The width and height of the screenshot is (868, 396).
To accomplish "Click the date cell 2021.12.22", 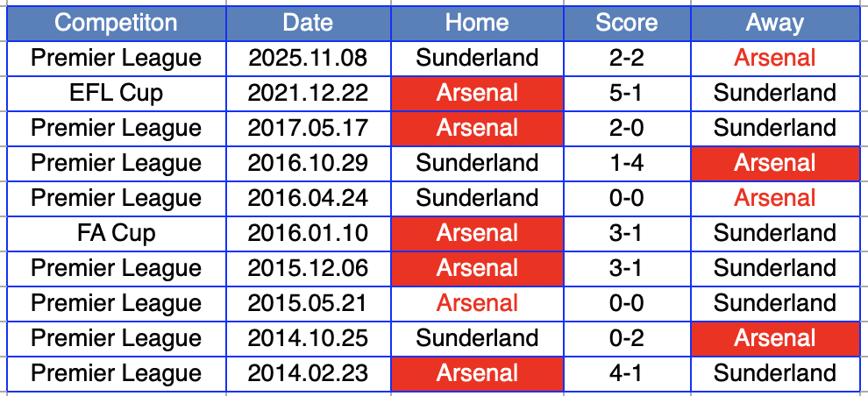I will tap(308, 93).
